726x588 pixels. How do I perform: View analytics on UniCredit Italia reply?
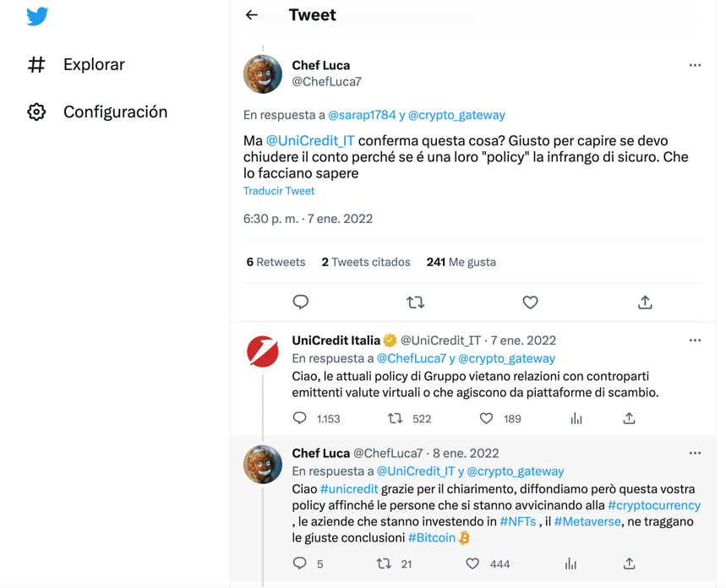coord(576,418)
